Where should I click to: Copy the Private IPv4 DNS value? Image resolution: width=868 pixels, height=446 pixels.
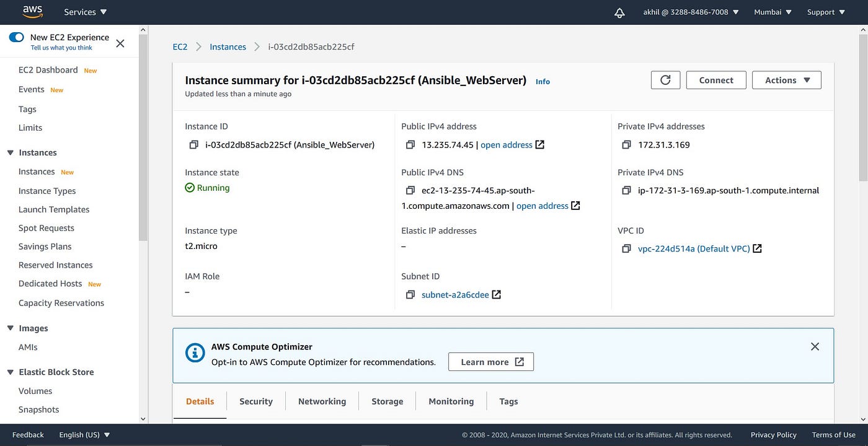click(626, 191)
